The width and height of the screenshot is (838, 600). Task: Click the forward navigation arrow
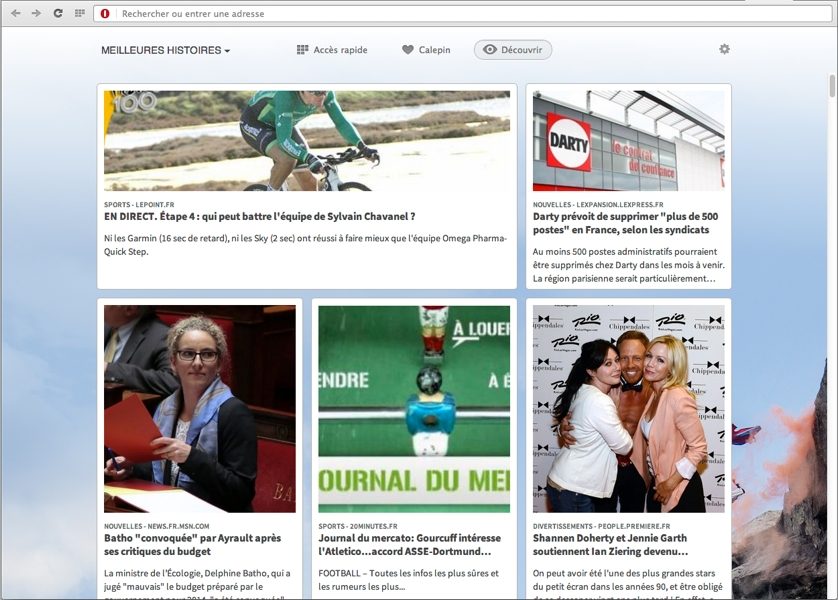(36, 13)
